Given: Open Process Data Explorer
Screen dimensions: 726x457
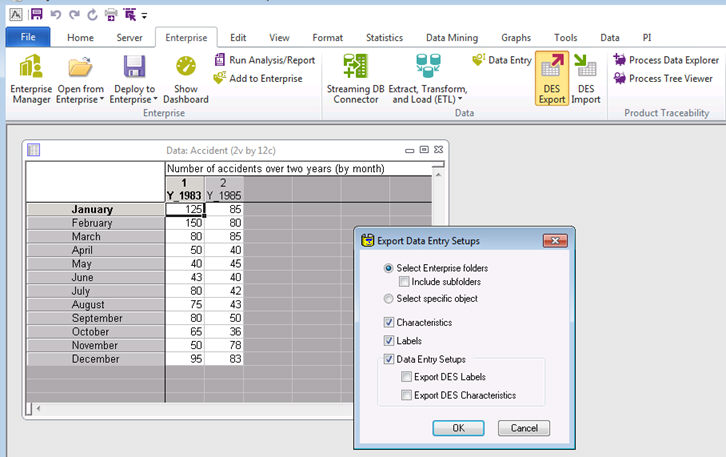Looking at the screenshot, I should pyautogui.click(x=666, y=60).
